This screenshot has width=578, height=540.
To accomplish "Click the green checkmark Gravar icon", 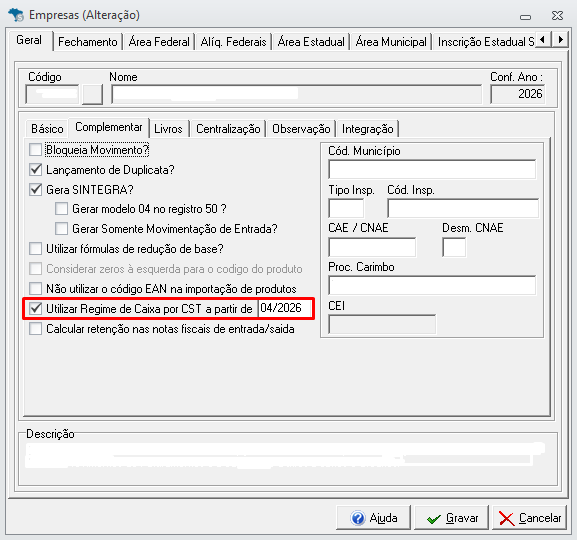I will [434, 519].
